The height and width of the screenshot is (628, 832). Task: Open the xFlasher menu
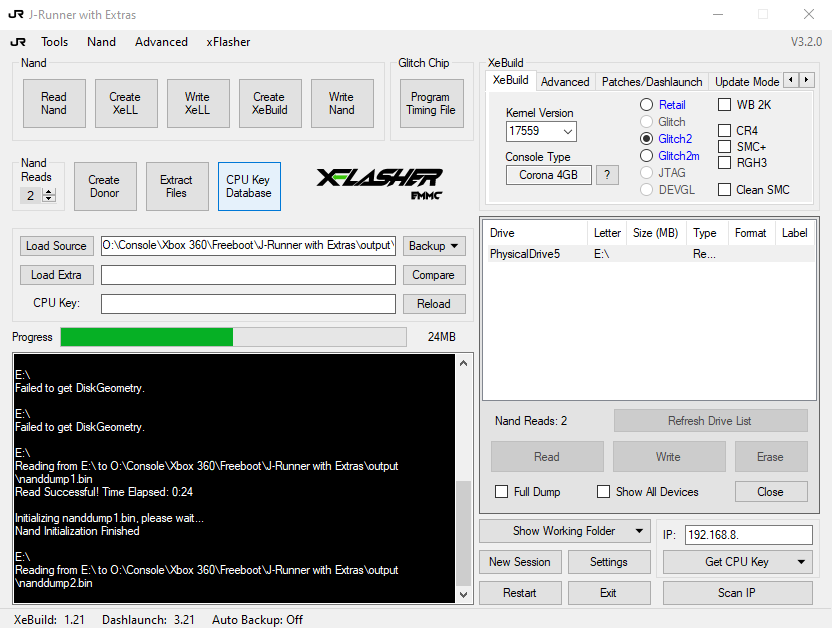(228, 42)
